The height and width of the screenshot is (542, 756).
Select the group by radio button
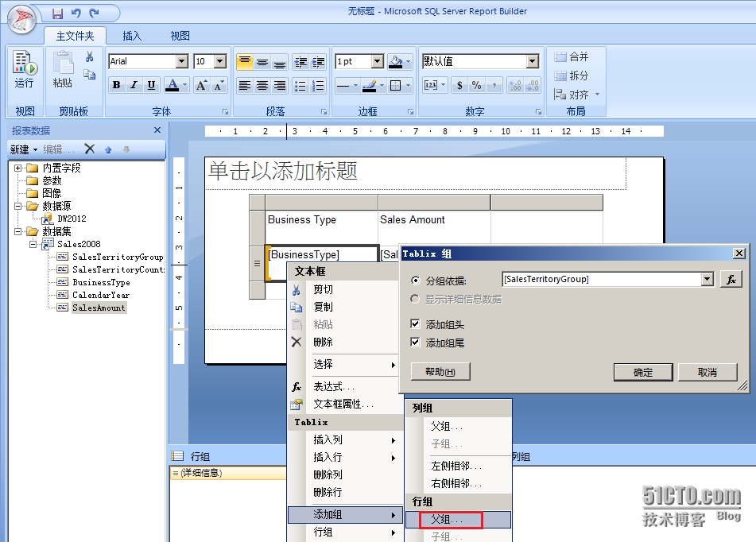click(415, 281)
